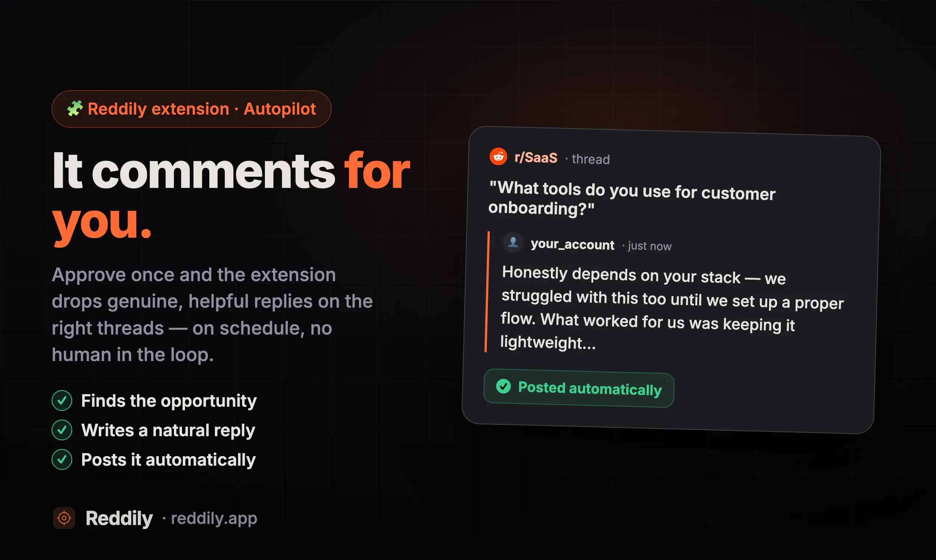Click the checkmark next to Posts it automatically
Image resolution: width=936 pixels, height=560 pixels.
click(x=62, y=460)
